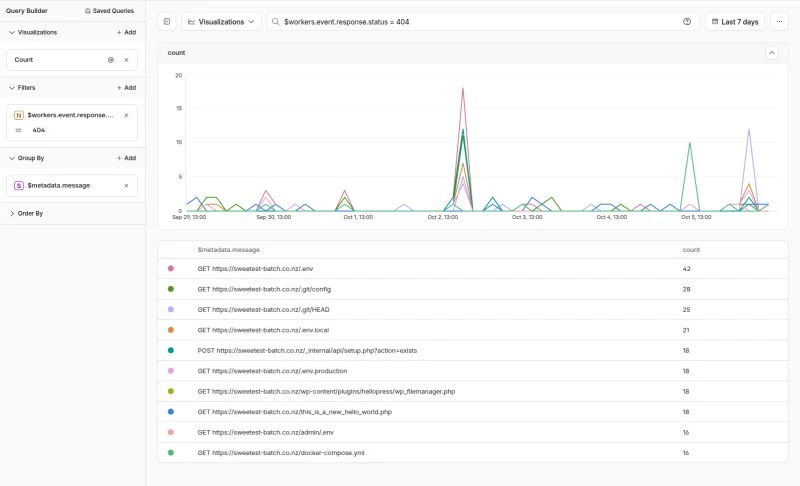
Task: Collapse the Filters section
Action: (x=22, y=88)
